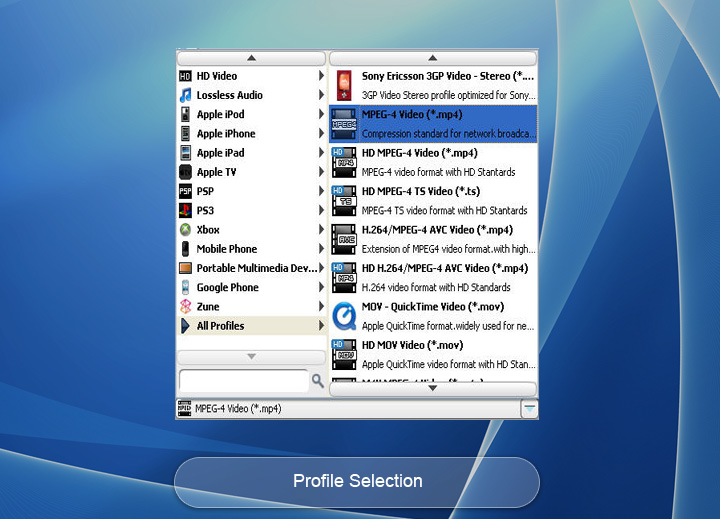Click '3GP Video Stereo profile optimized' description
Viewport: 720px width, 519px height.
click(449, 95)
